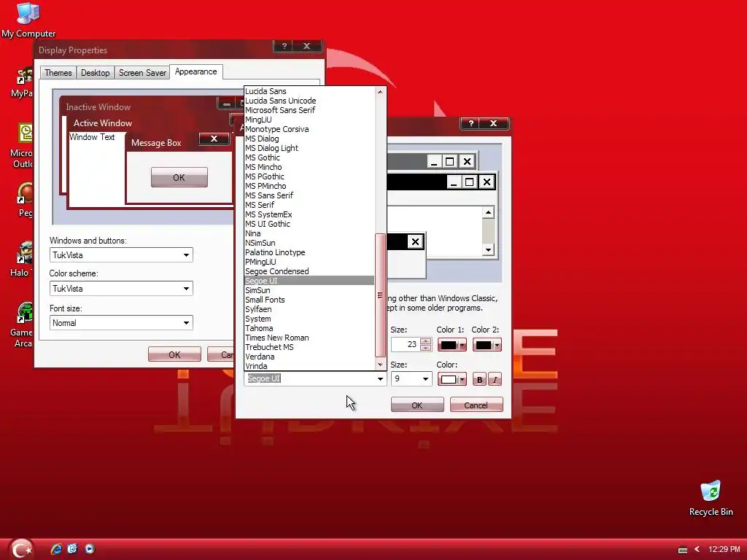Image resolution: width=747 pixels, height=560 pixels.
Task: Select MS SystemEx font
Action: (x=309, y=215)
